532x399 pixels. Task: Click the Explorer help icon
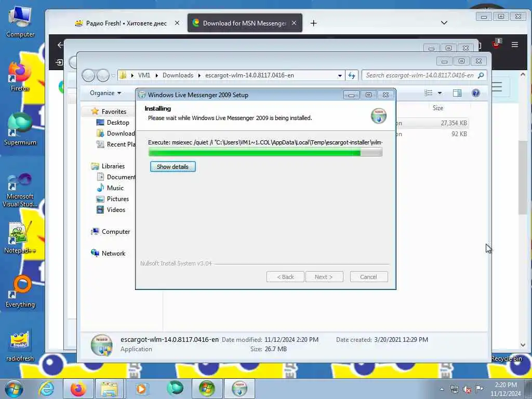pyautogui.click(x=476, y=93)
